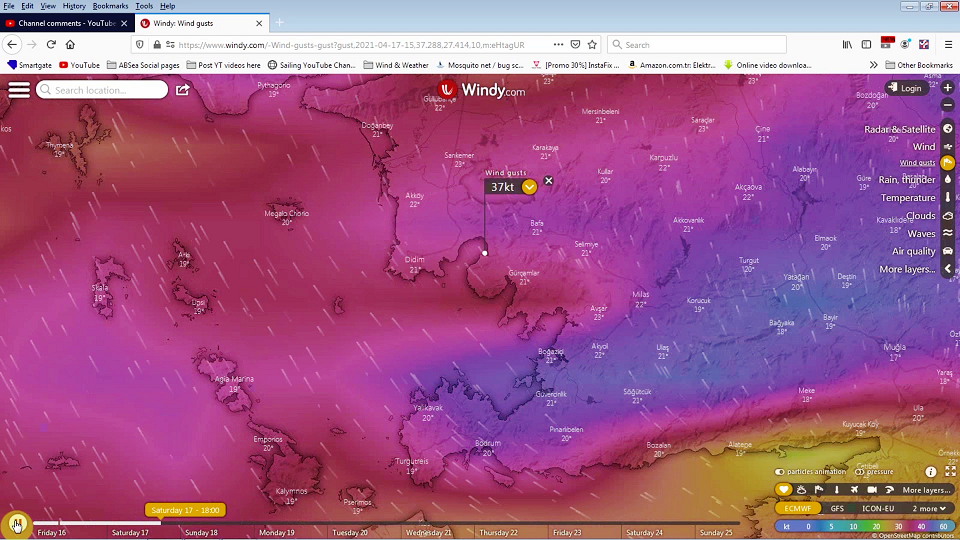The image size is (960, 540).
Task: Open the Tools menu
Action: click(x=144, y=6)
